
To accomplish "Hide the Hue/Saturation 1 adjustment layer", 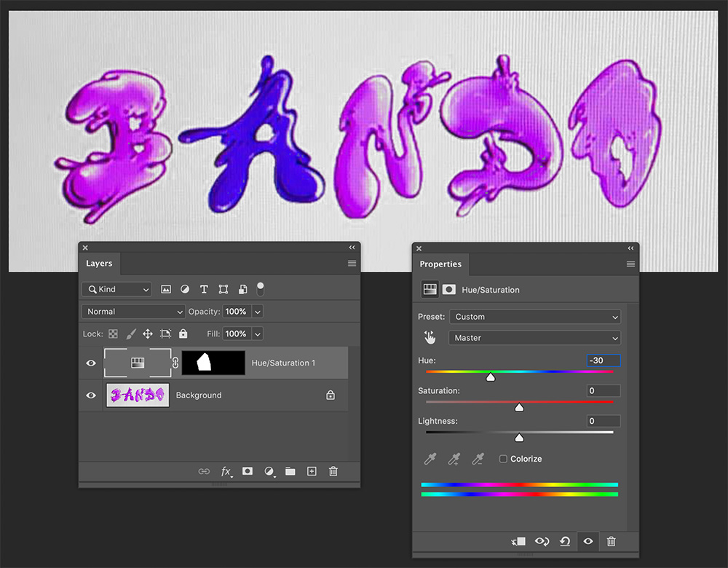I will pyautogui.click(x=90, y=363).
